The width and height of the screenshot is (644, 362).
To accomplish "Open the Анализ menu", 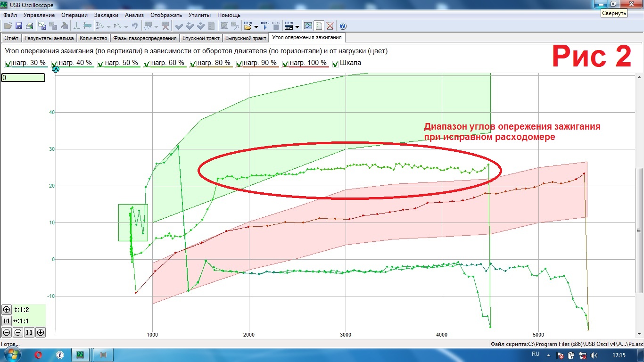I will pos(134,15).
